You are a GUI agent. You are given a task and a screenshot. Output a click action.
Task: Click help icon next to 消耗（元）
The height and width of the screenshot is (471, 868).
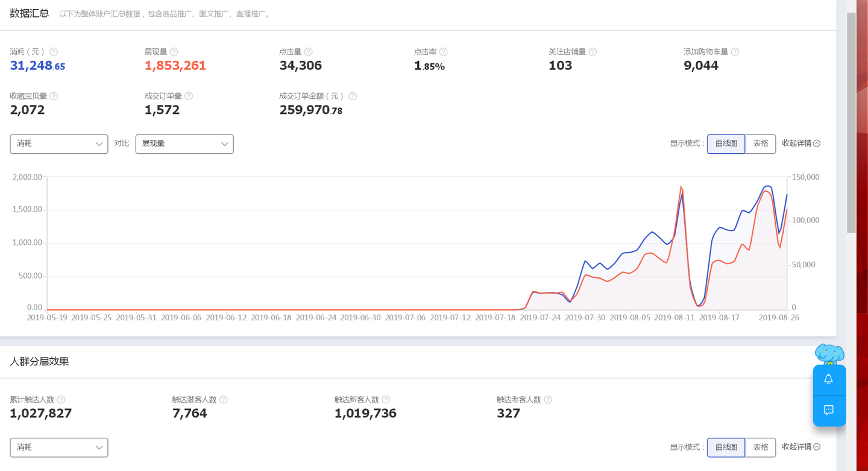pos(54,52)
